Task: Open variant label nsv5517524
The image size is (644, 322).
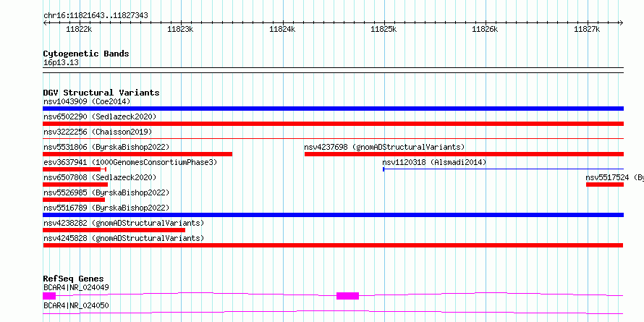Action: [607, 177]
